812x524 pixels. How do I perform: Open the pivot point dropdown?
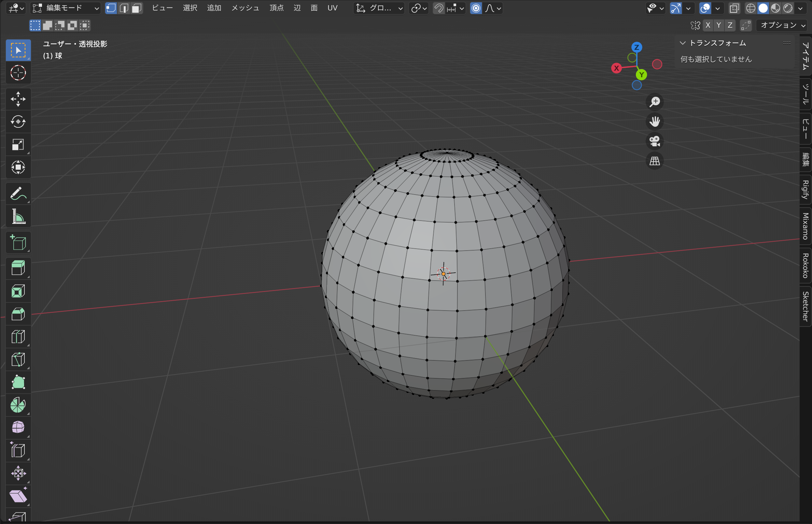point(419,8)
